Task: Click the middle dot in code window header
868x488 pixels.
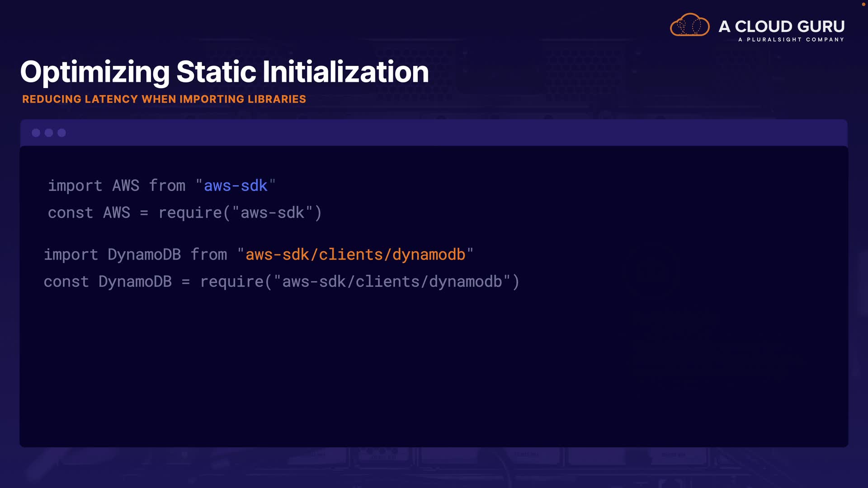Action: point(49,133)
